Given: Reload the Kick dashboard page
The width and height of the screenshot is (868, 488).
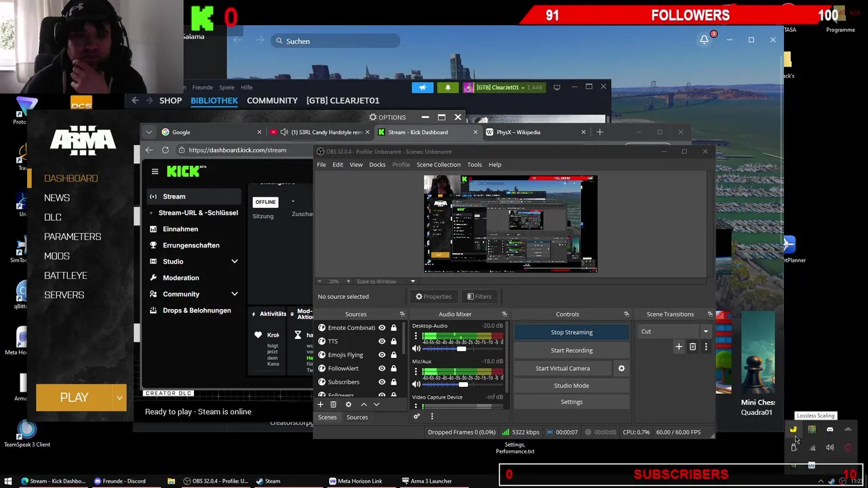Looking at the screenshot, I should pyautogui.click(x=165, y=150).
